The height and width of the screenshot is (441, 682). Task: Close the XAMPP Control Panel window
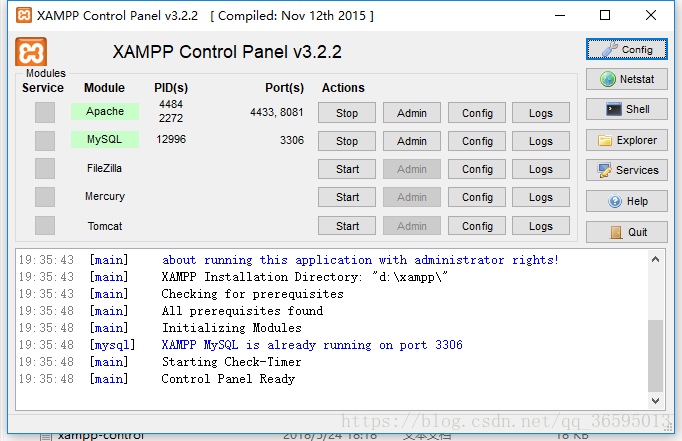(x=651, y=15)
